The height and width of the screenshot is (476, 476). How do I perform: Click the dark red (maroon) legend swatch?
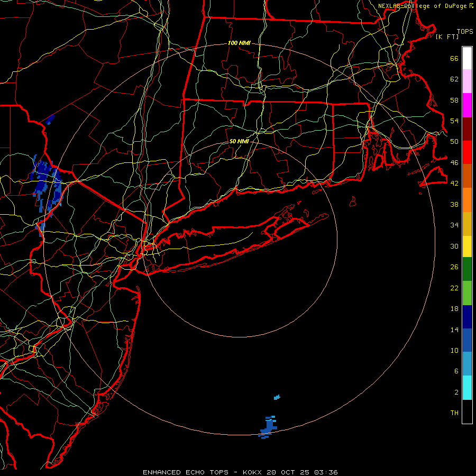(467, 129)
